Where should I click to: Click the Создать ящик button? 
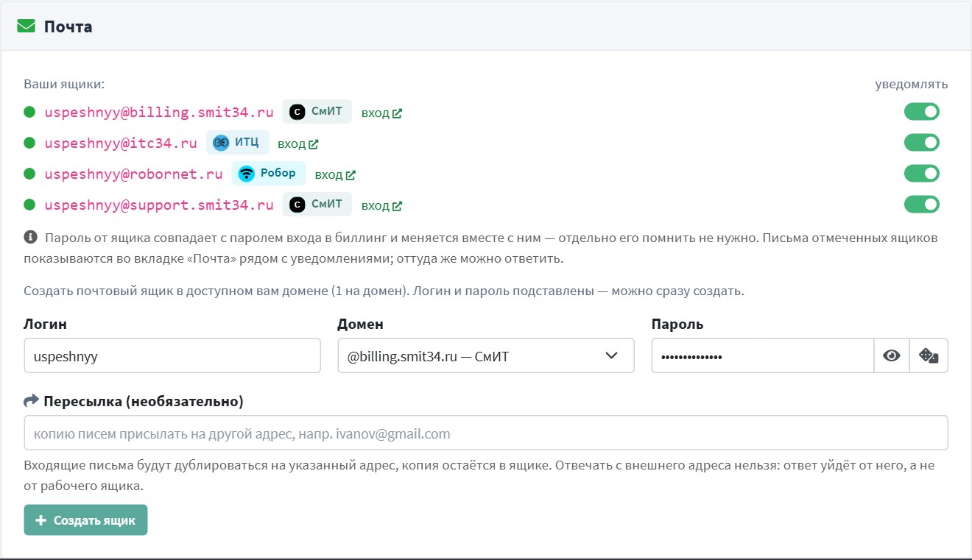tap(85, 520)
